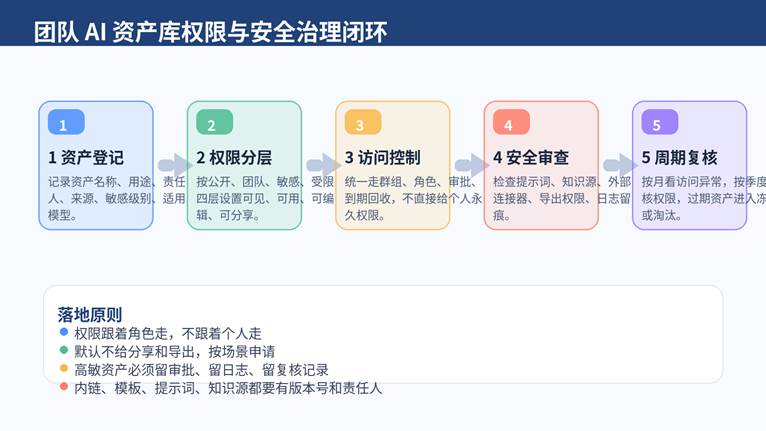Click the 5 周期复核 card heading
The image size is (766, 431).
pyautogui.click(x=679, y=158)
